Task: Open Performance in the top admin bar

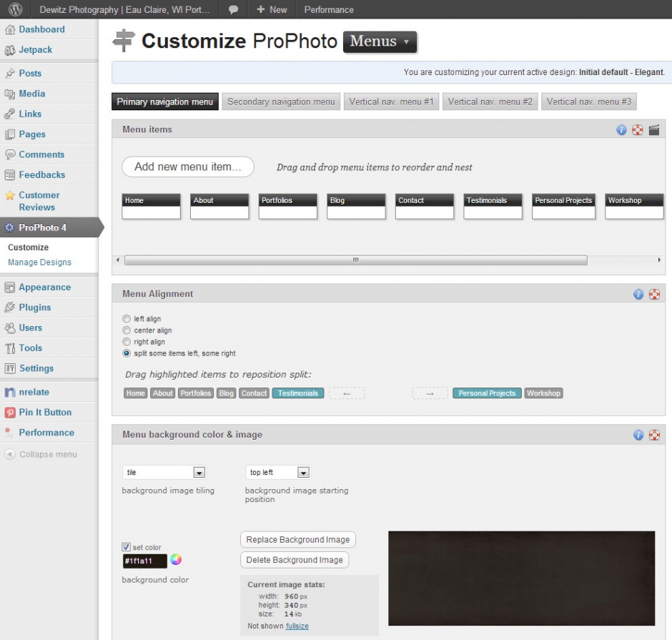Action: point(329,9)
